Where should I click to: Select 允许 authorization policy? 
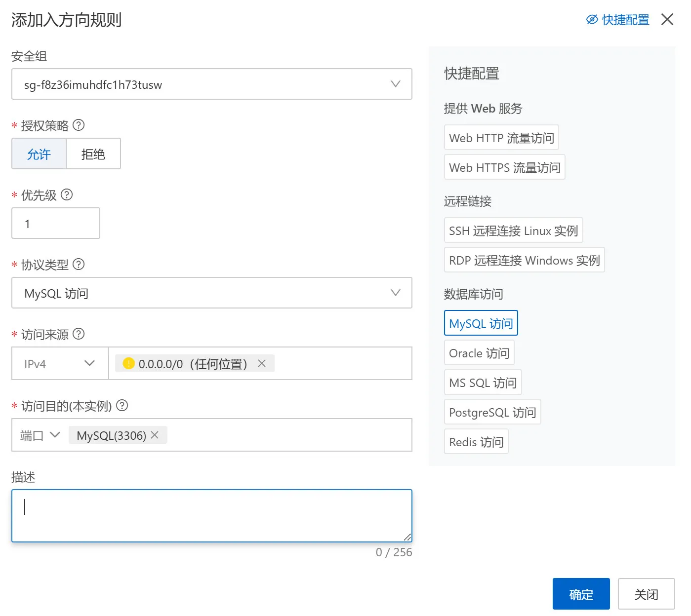pos(39,154)
